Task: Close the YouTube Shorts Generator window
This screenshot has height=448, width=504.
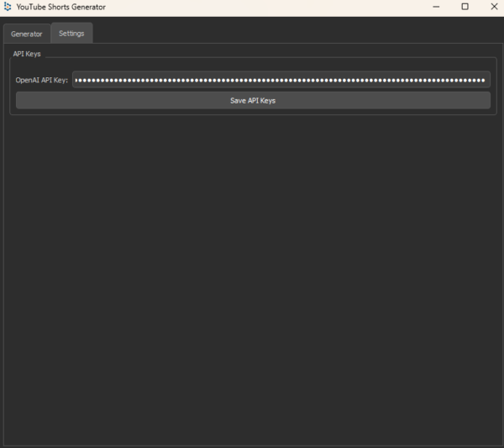Action: coord(493,7)
